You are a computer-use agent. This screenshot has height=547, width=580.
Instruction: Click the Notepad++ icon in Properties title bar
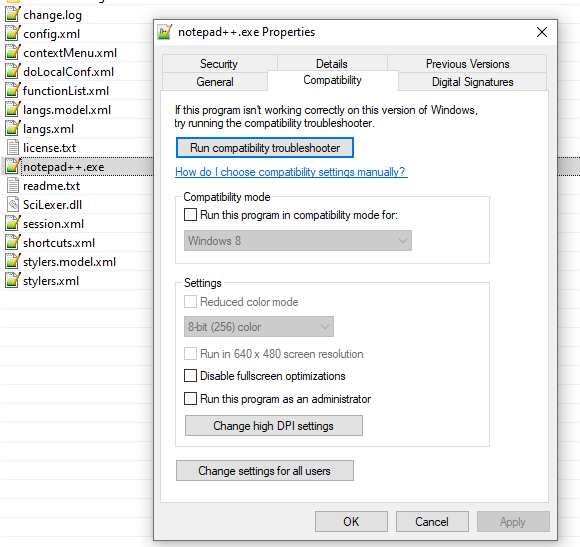(x=165, y=32)
